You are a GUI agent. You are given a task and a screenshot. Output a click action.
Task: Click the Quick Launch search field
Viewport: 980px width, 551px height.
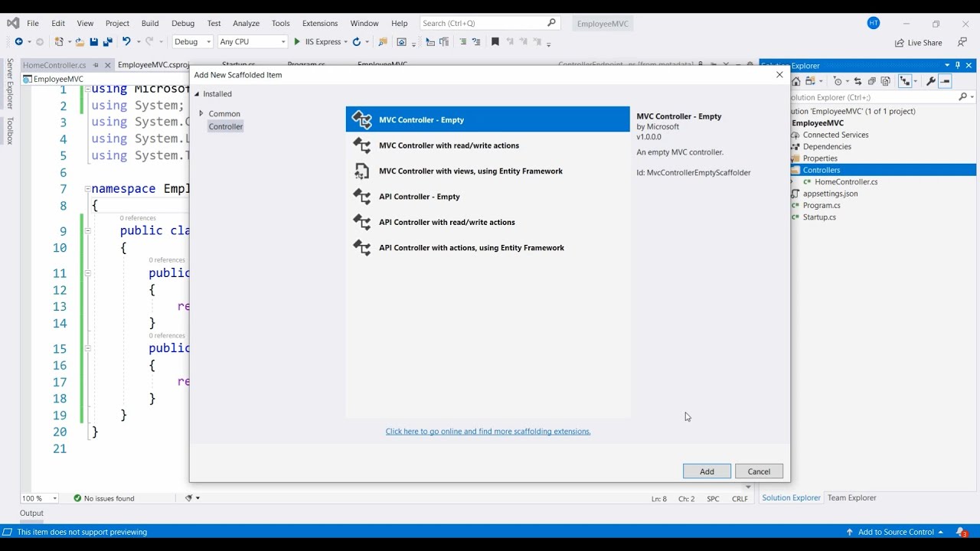click(x=489, y=23)
